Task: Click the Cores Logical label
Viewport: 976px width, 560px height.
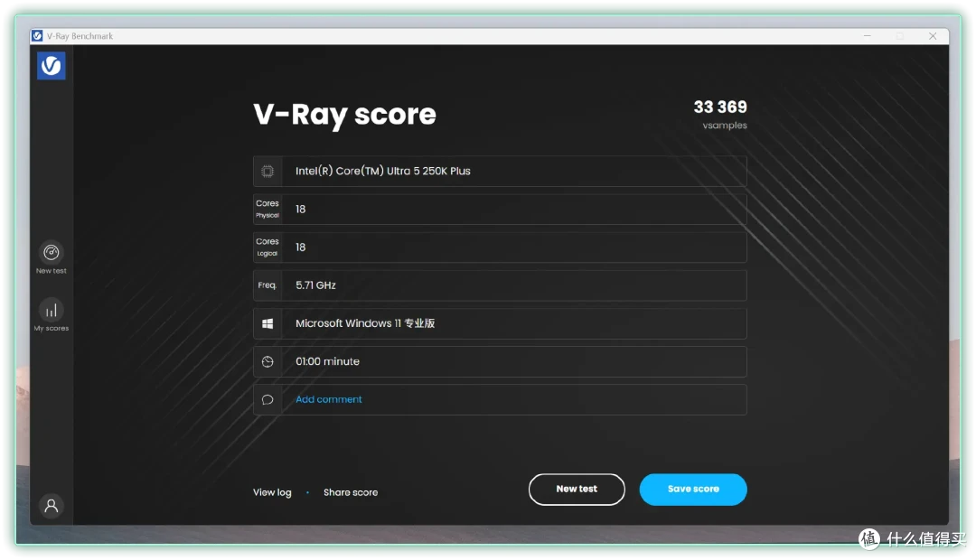Action: 267,247
